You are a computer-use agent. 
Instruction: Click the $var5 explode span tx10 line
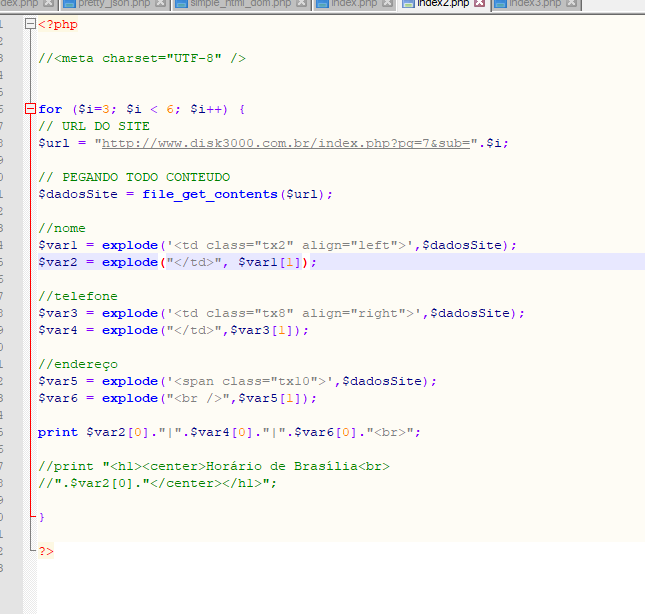point(237,381)
